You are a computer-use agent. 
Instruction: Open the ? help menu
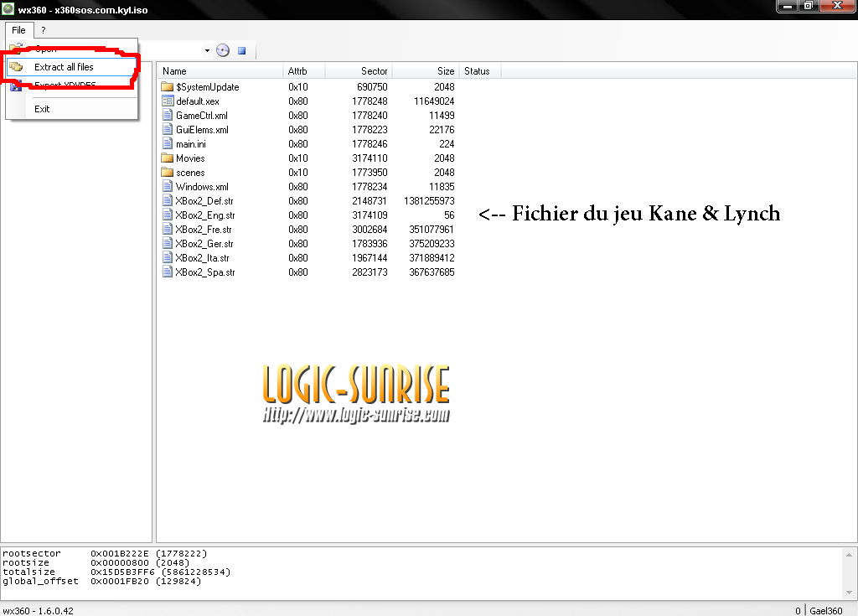tap(44, 30)
